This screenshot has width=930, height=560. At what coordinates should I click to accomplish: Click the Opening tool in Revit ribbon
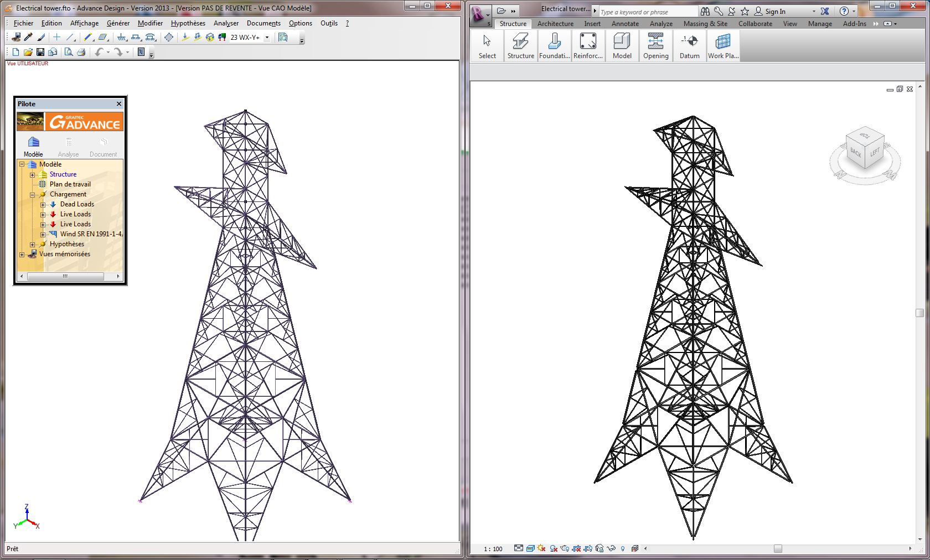[655, 45]
